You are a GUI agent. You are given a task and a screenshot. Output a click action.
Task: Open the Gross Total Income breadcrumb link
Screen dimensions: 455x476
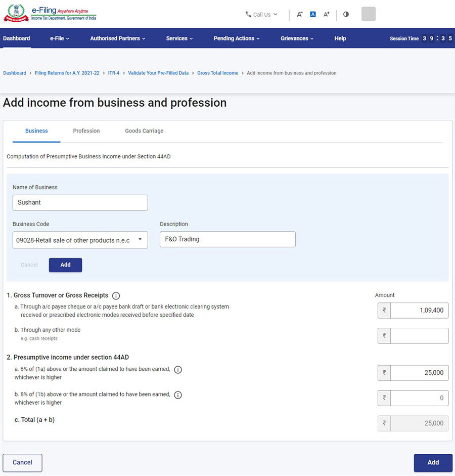pyautogui.click(x=217, y=73)
